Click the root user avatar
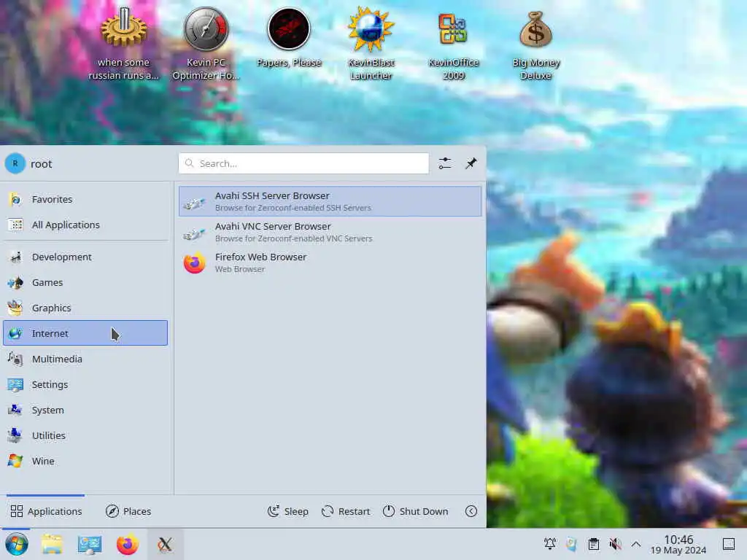Image resolution: width=747 pixels, height=560 pixels. 15,163
